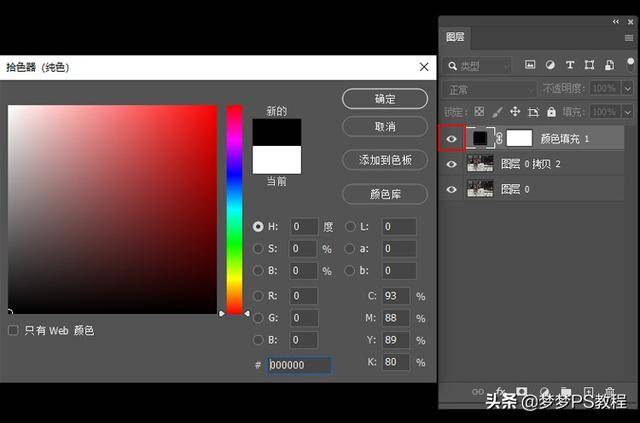Select 图层 0 拷贝 2 layer thumbnail
Screen dimensions: 640x423
[480, 164]
